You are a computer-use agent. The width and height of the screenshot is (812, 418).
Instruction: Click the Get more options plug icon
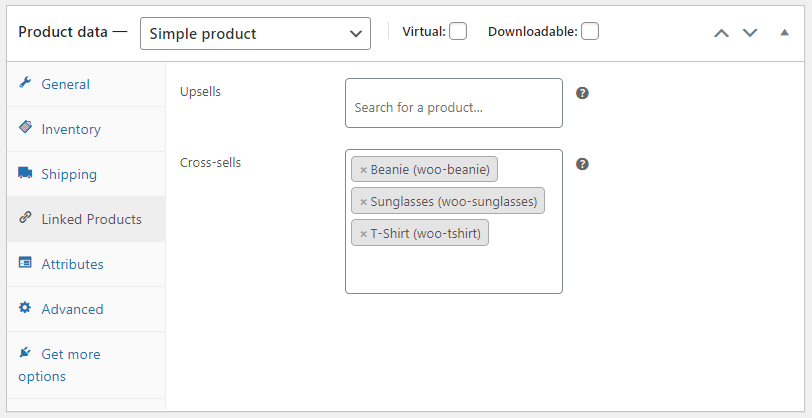pyautogui.click(x=25, y=353)
